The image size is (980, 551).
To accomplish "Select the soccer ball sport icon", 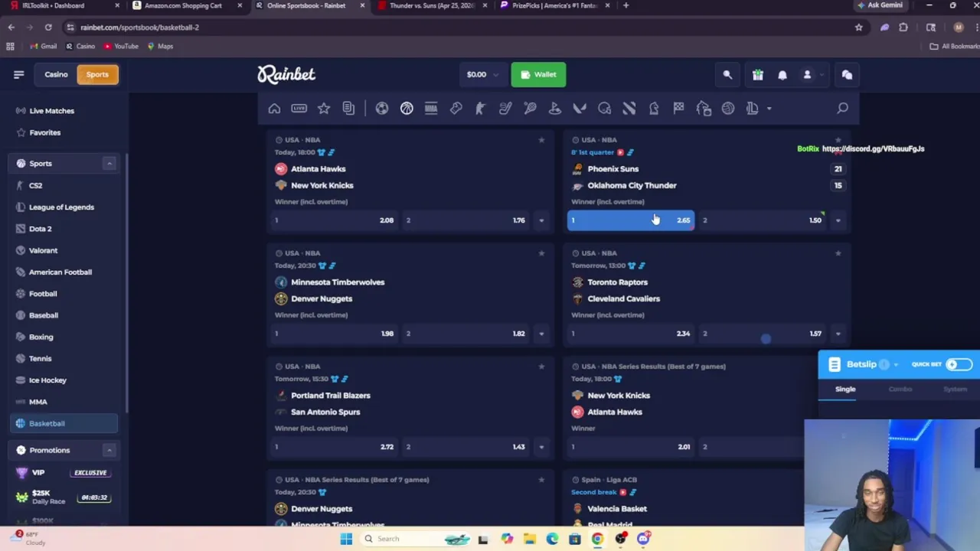I will point(382,109).
